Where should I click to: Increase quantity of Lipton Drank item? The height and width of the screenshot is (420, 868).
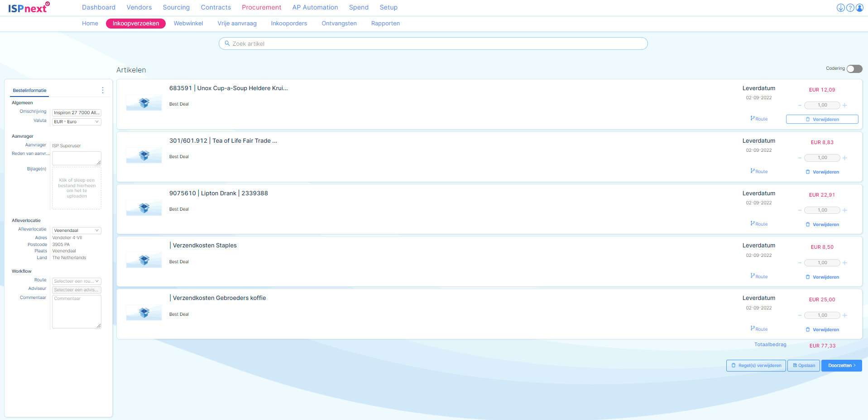tap(845, 210)
